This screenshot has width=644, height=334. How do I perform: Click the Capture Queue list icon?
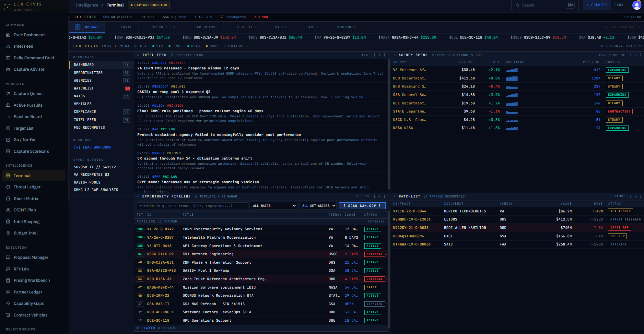8,94
